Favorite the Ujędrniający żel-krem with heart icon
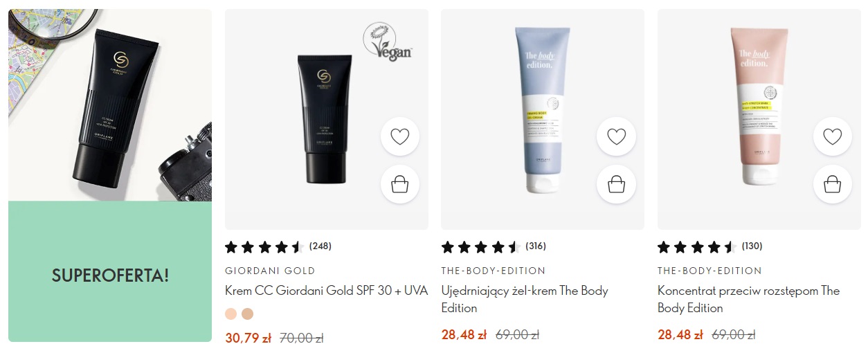 point(616,136)
